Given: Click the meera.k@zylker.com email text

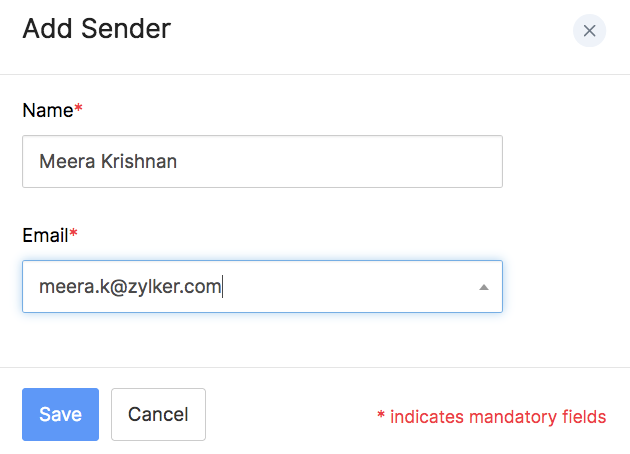Looking at the screenshot, I should [x=129, y=287].
